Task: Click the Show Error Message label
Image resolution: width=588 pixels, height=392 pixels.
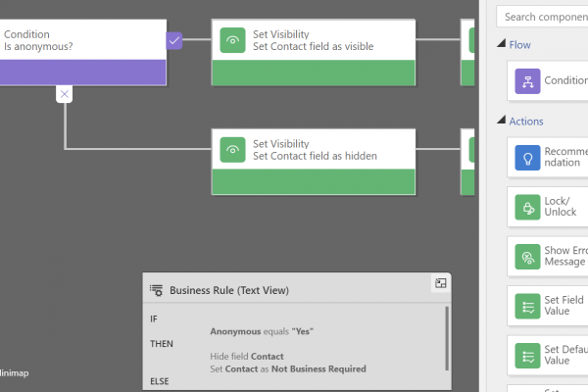Action: coord(566,256)
